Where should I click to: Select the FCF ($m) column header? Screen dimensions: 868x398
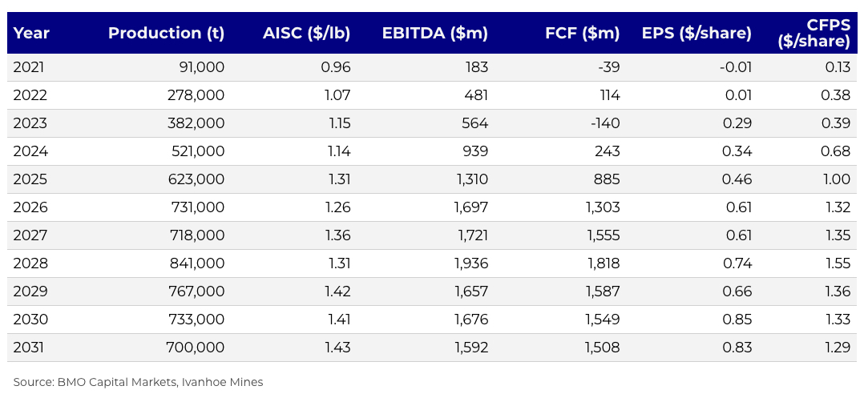(582, 33)
